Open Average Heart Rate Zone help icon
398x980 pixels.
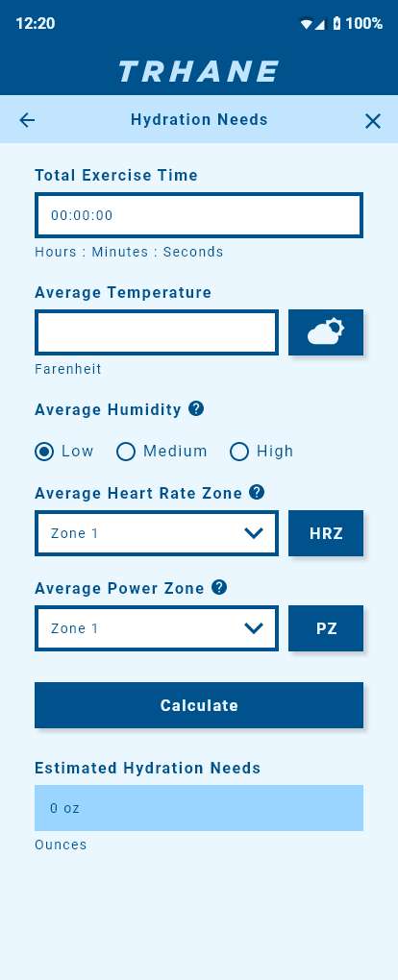point(257,493)
